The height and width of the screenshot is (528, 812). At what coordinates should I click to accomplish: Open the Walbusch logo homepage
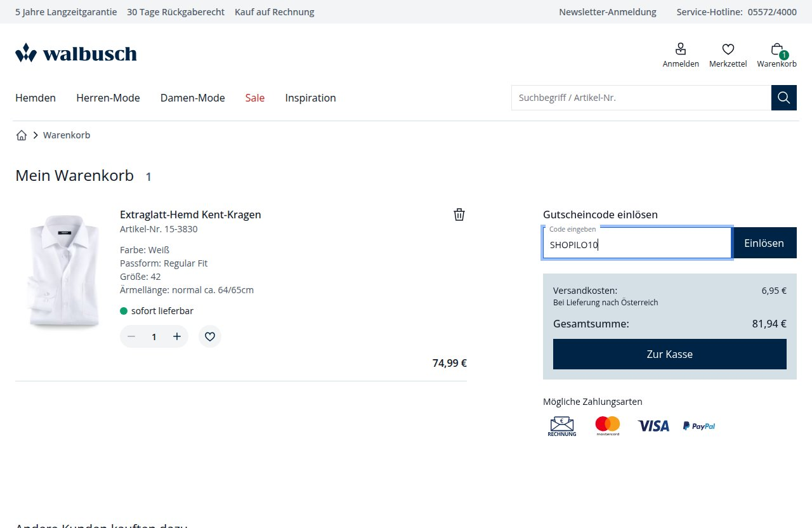click(x=76, y=53)
